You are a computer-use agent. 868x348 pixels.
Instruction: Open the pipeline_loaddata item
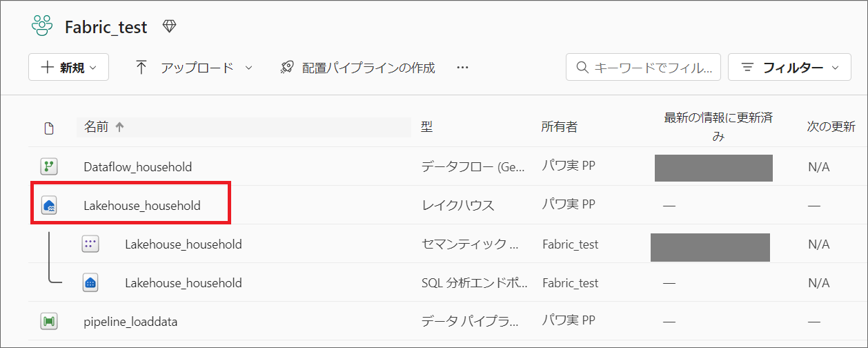click(130, 321)
